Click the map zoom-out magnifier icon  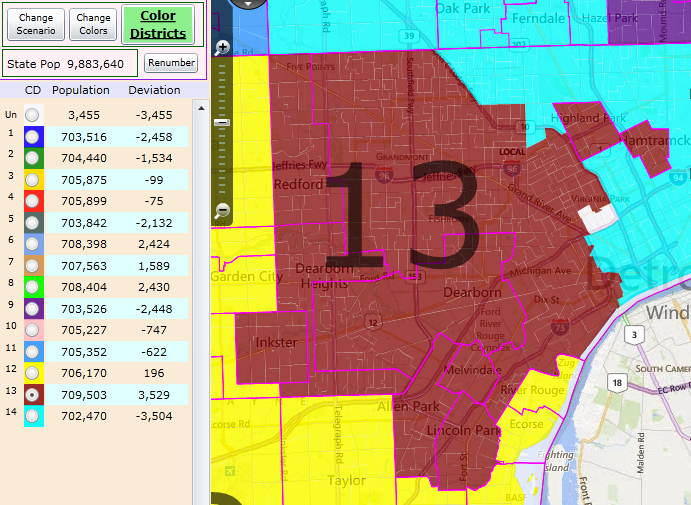[222, 210]
